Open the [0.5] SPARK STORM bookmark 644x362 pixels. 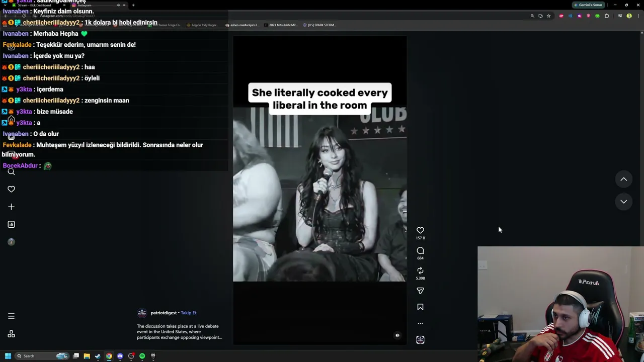coord(319,25)
